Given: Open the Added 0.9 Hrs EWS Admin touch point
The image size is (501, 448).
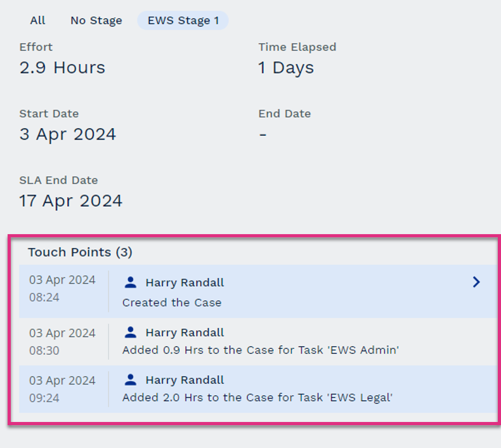Looking at the screenshot, I should [x=258, y=342].
